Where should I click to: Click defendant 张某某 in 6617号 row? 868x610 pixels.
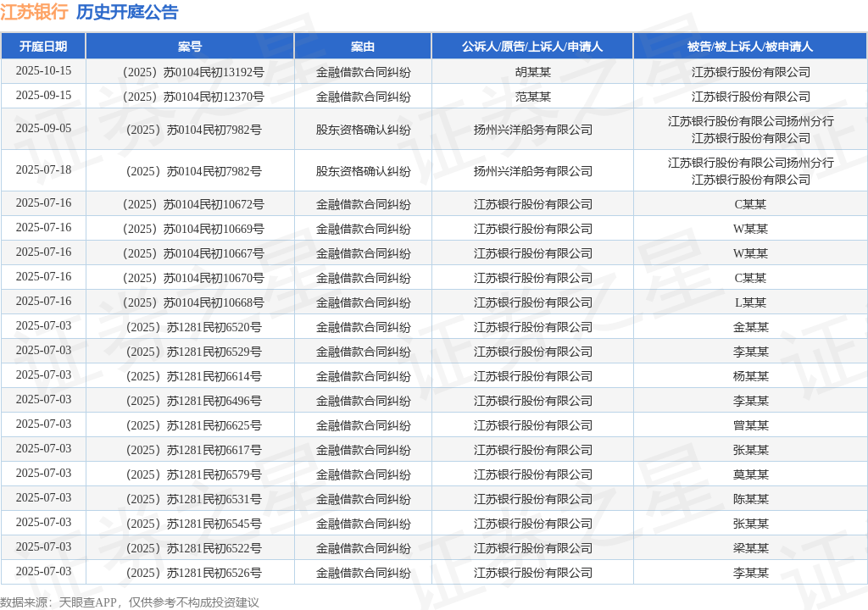(751, 450)
